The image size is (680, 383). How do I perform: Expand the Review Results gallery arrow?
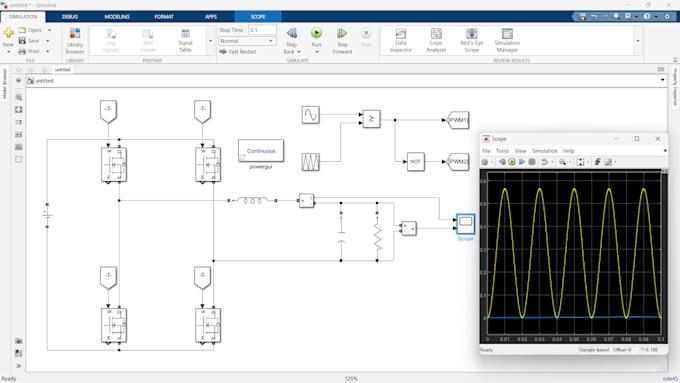click(x=638, y=41)
